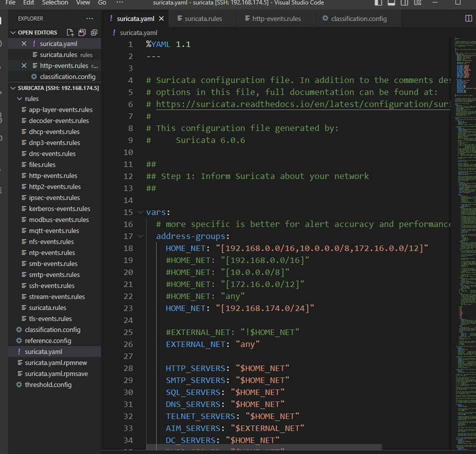Close http-events.rules in Open Editors list
The width and height of the screenshot is (476, 454).
(x=24, y=66)
